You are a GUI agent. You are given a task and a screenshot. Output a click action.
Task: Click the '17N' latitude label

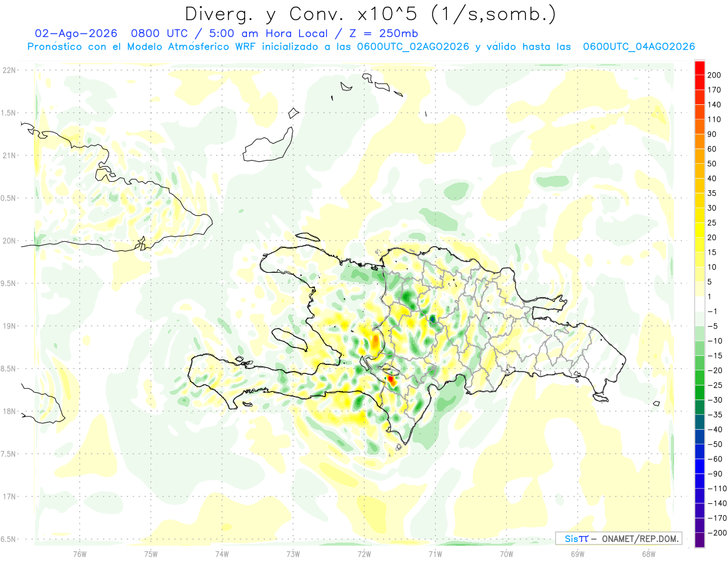click(8, 497)
